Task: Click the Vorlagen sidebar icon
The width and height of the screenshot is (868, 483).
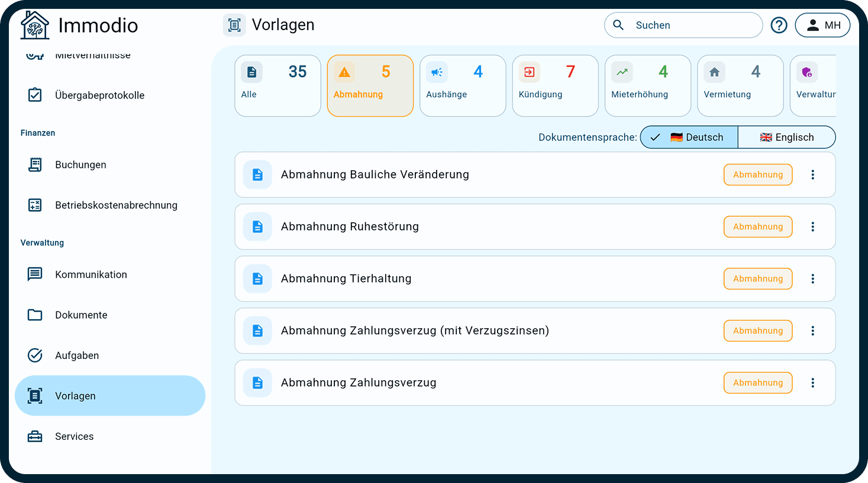Action: [35, 396]
